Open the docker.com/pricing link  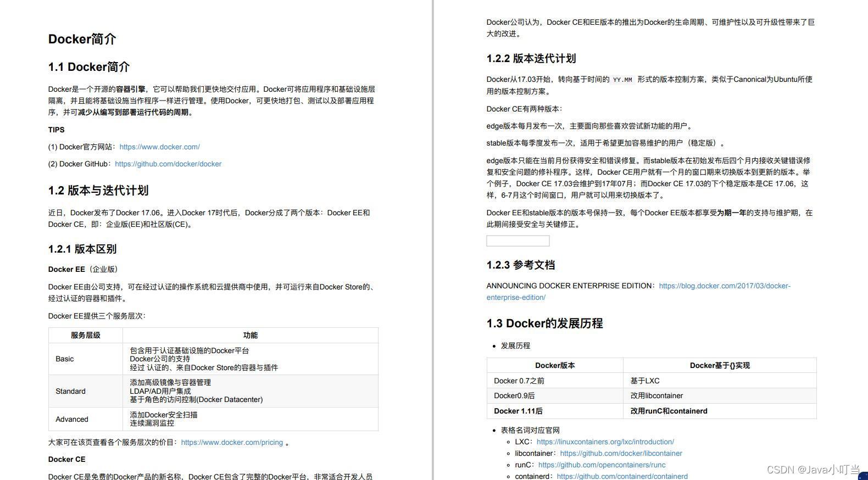coord(232,442)
